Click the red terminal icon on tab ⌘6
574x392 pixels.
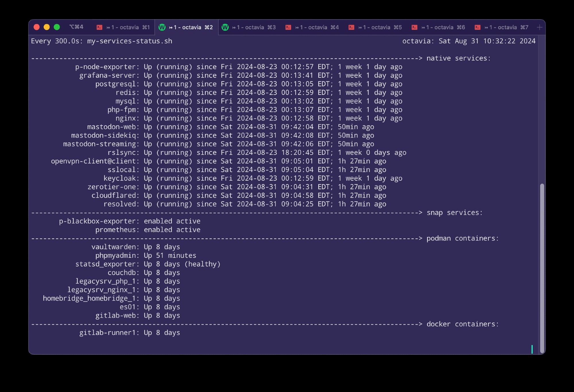(x=414, y=27)
